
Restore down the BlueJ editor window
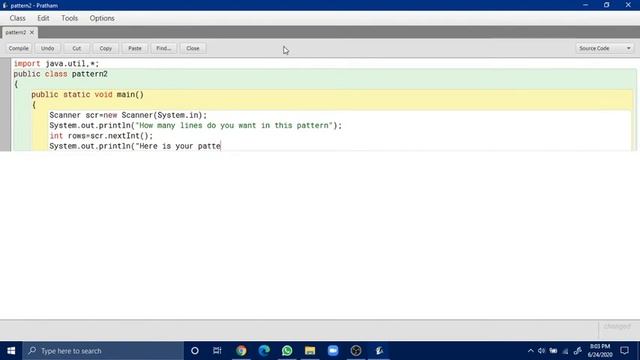click(607, 5)
